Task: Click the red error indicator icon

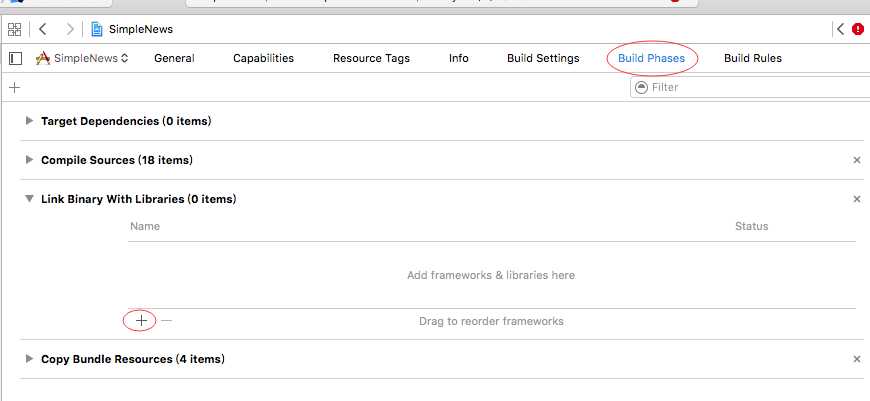Action: click(858, 30)
